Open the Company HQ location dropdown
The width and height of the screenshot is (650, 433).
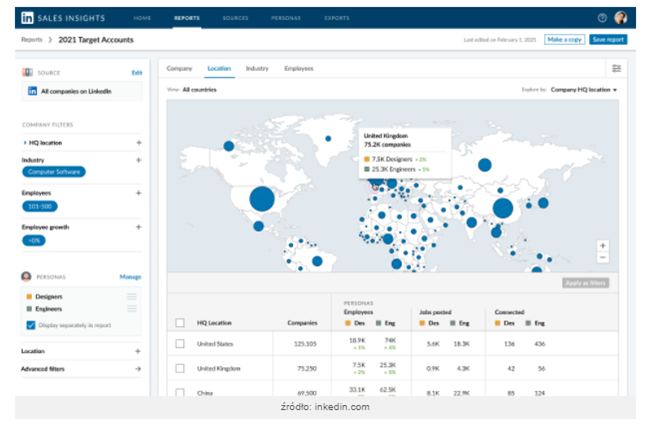coord(584,89)
